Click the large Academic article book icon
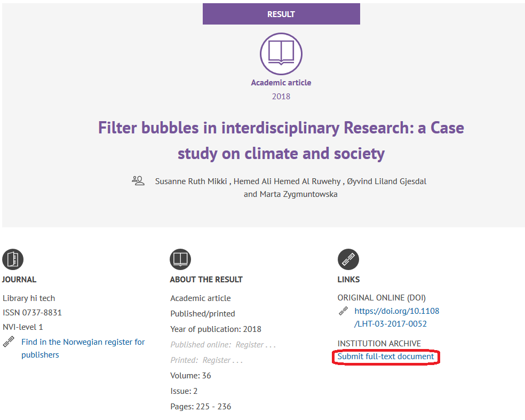525x420 pixels. (x=281, y=53)
